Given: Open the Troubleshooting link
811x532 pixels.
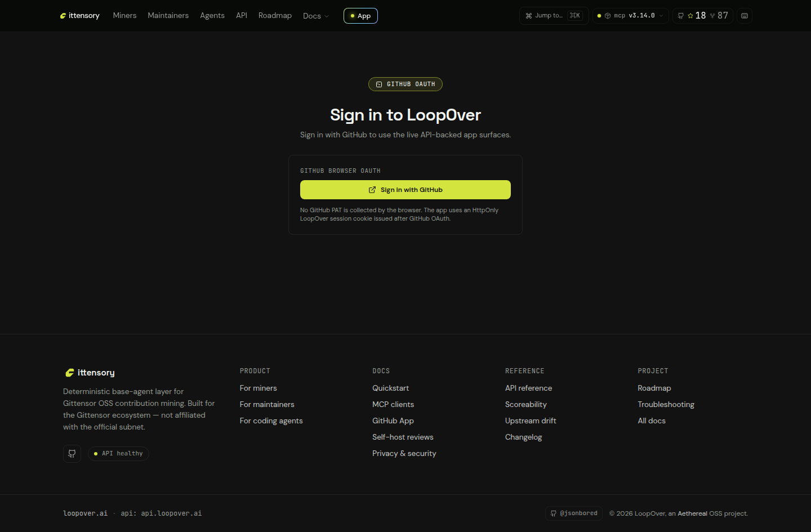Looking at the screenshot, I should point(666,405).
